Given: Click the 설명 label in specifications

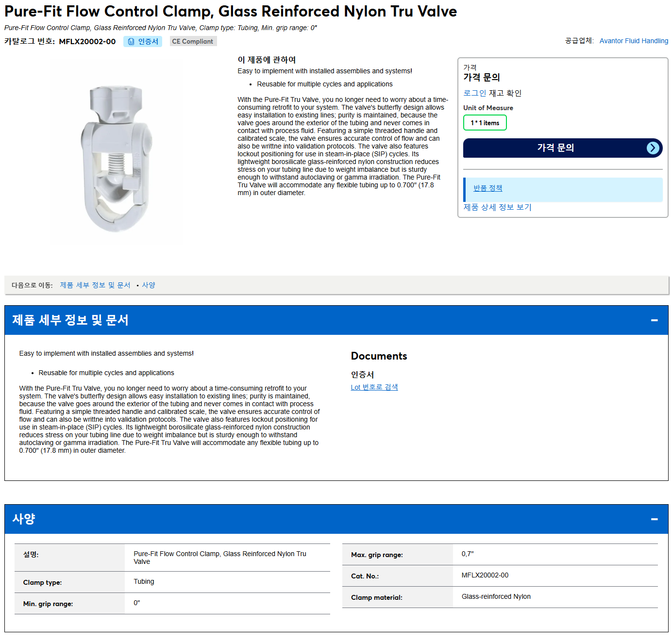Looking at the screenshot, I should pyautogui.click(x=31, y=555).
